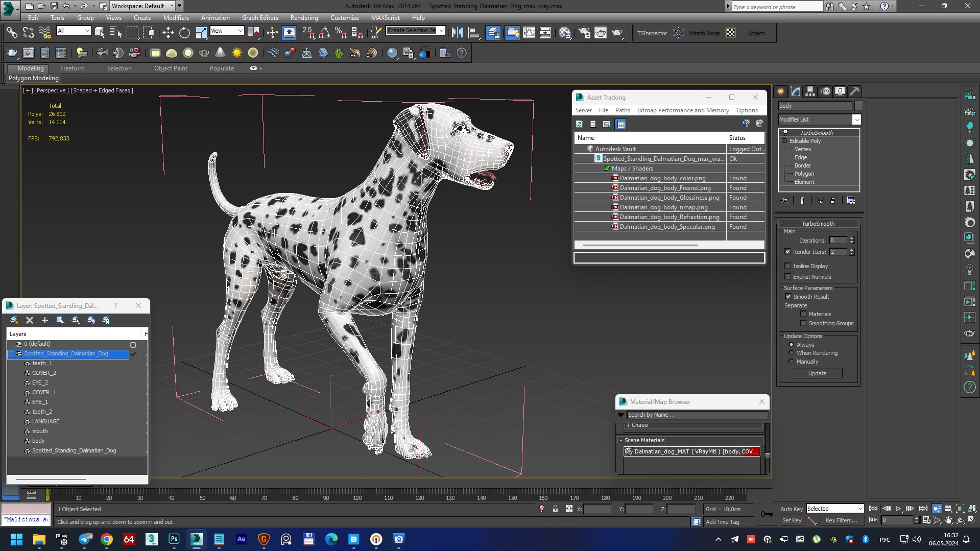
Task: Go to animation start frame
Action: click(873, 509)
